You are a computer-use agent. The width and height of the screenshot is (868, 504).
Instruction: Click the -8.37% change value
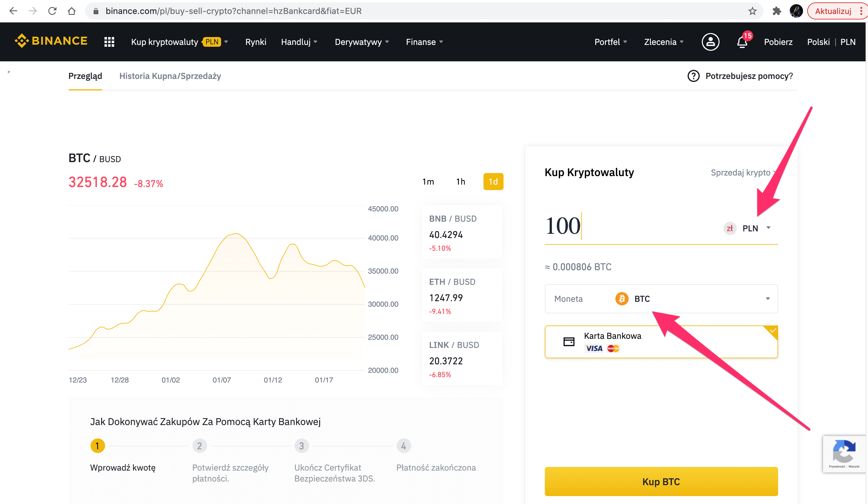(149, 183)
